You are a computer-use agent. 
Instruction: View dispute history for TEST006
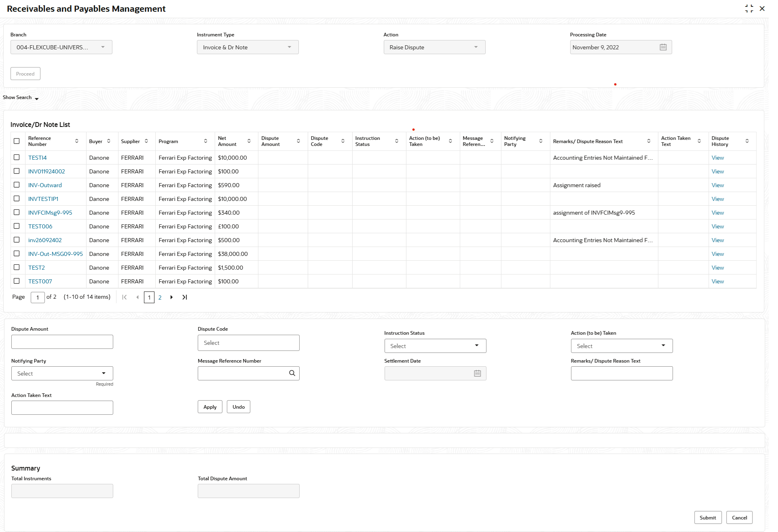[x=717, y=226]
